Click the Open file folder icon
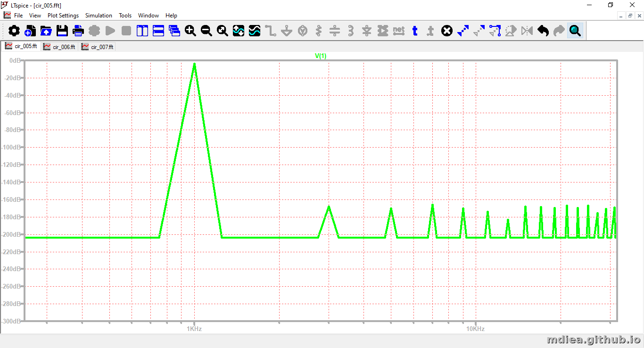The image size is (644, 348). pyautogui.click(x=46, y=31)
